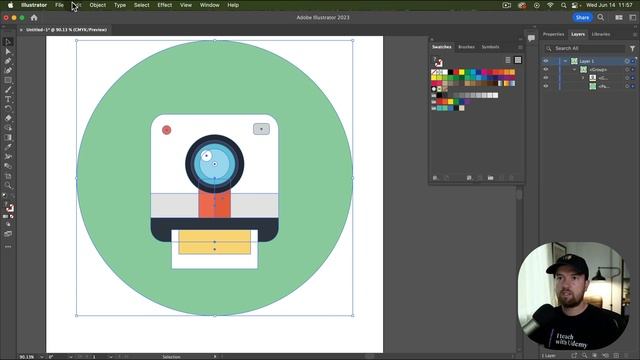The width and height of the screenshot is (640, 360).
Task: Select the Rotate tool
Action: (8, 109)
